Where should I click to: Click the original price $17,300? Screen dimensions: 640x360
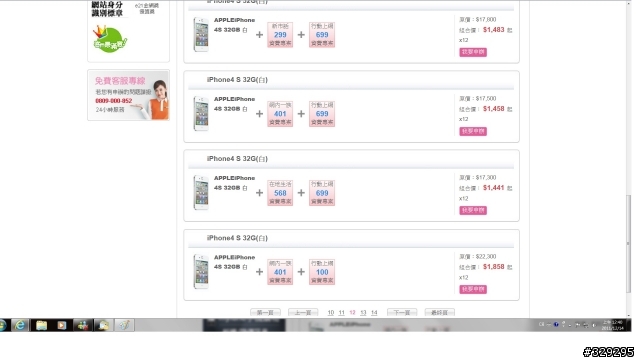coord(486,178)
